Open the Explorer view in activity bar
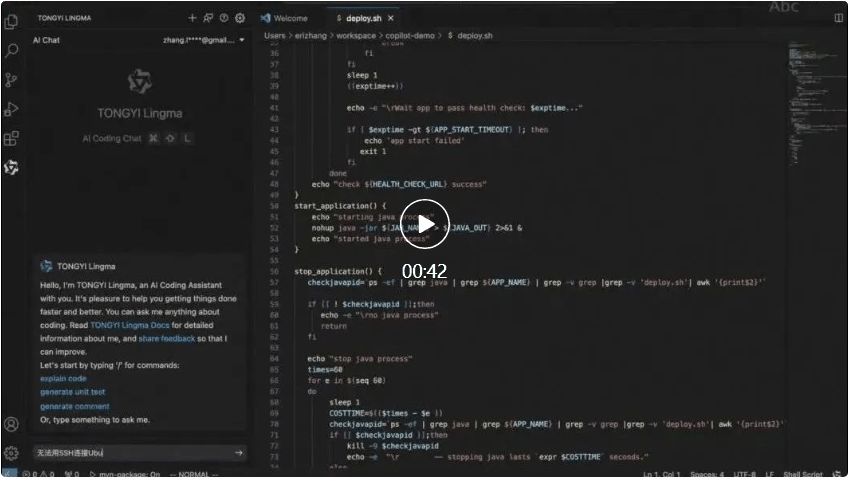Image resolution: width=849 pixels, height=479 pixels. pyautogui.click(x=11, y=20)
